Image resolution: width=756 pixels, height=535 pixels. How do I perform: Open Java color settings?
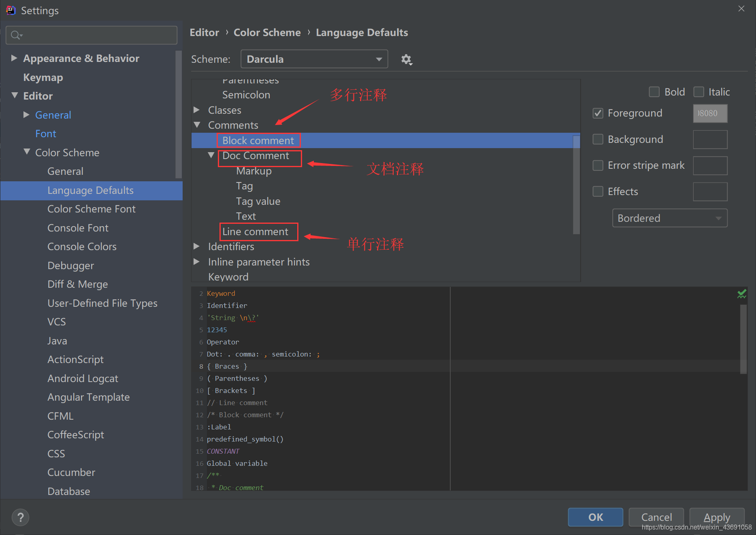tap(57, 341)
